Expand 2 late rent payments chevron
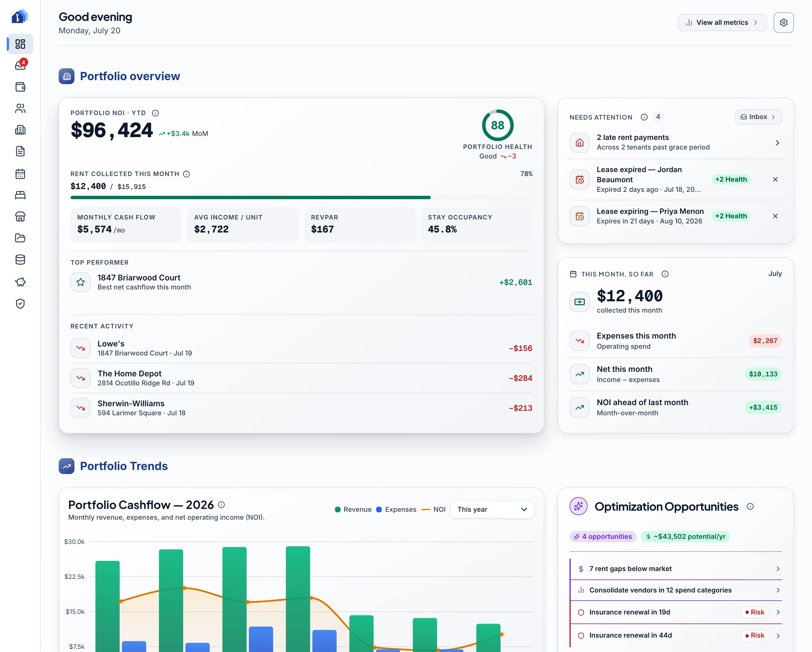Viewport: 812px width, 652px height. pos(777,143)
